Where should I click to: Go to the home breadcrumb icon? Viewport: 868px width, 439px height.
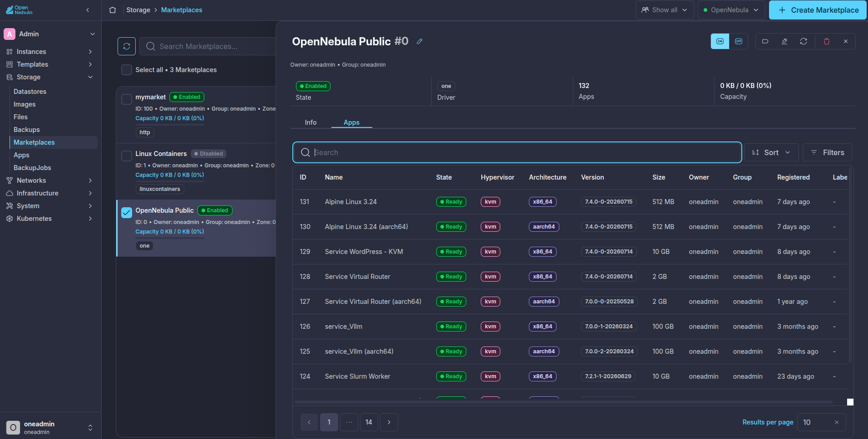pyautogui.click(x=113, y=10)
